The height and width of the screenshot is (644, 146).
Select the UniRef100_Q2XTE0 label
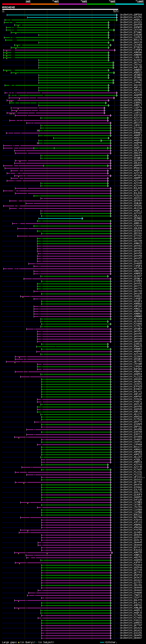[131, 583]
